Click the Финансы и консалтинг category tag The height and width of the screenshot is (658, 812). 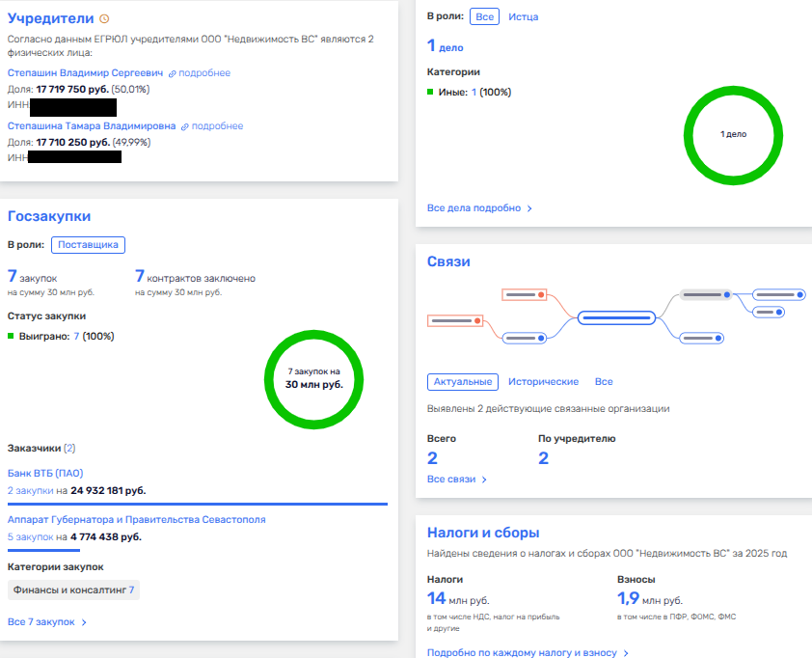click(x=73, y=589)
